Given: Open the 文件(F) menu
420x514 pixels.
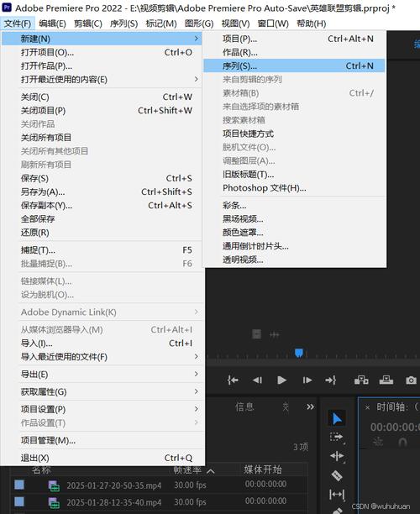Looking at the screenshot, I should [18, 24].
